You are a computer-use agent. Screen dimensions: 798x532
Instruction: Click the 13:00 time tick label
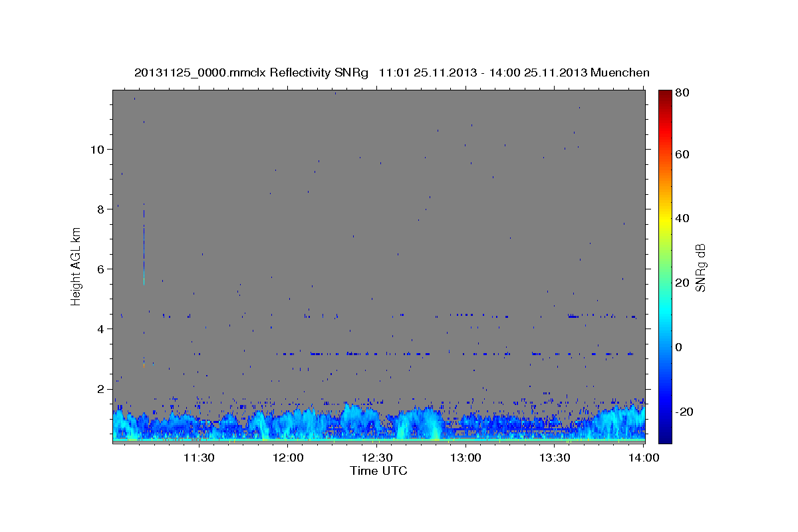(465, 458)
